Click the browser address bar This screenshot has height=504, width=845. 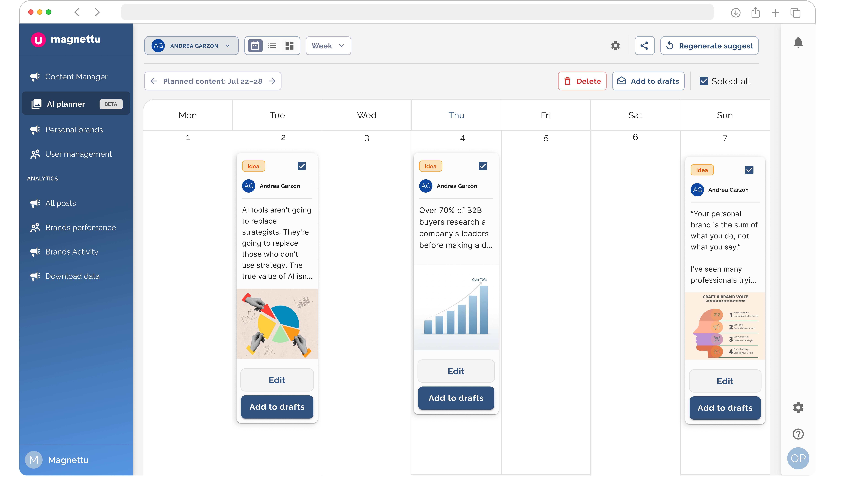(x=417, y=12)
